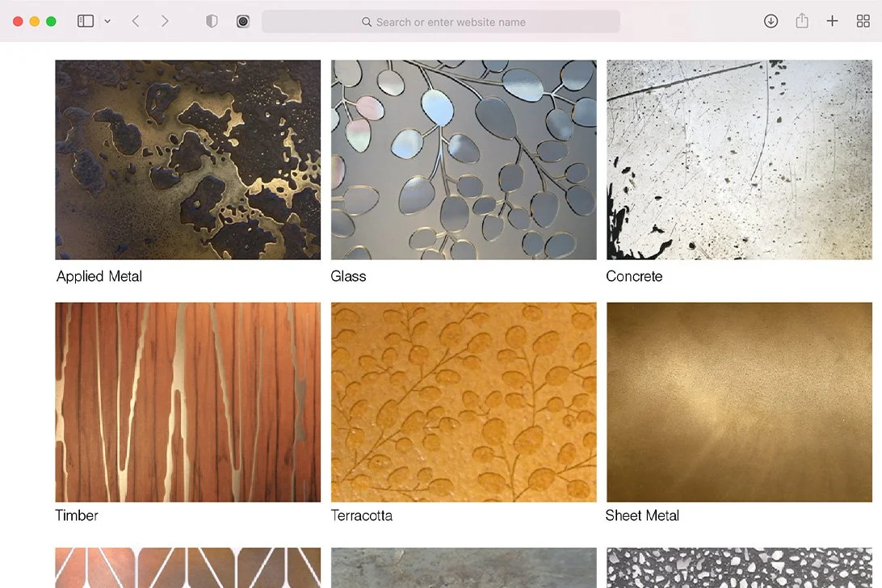Viewport: 882px width, 588px height.
Task: Open the Glass leaf pattern image
Action: point(464,160)
